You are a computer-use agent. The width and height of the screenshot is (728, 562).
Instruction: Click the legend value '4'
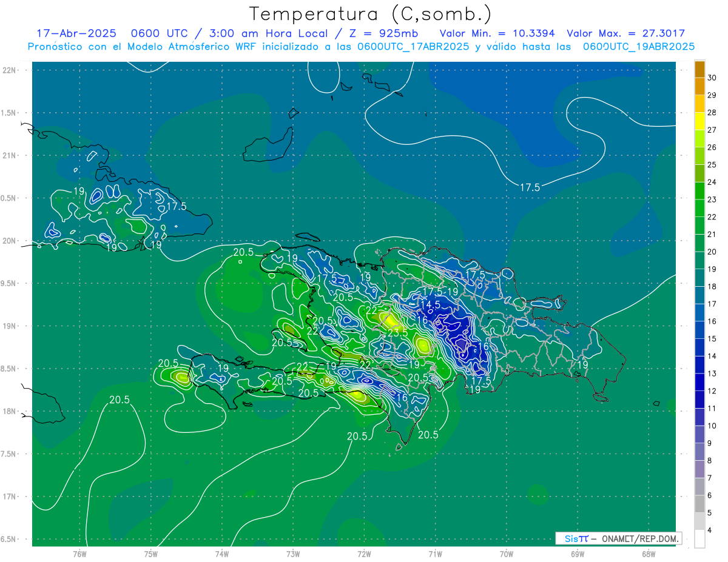710,530
